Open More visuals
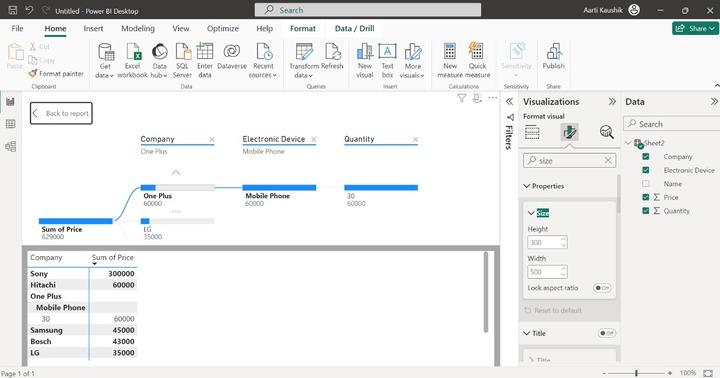This screenshot has height=378, width=720. [412, 61]
